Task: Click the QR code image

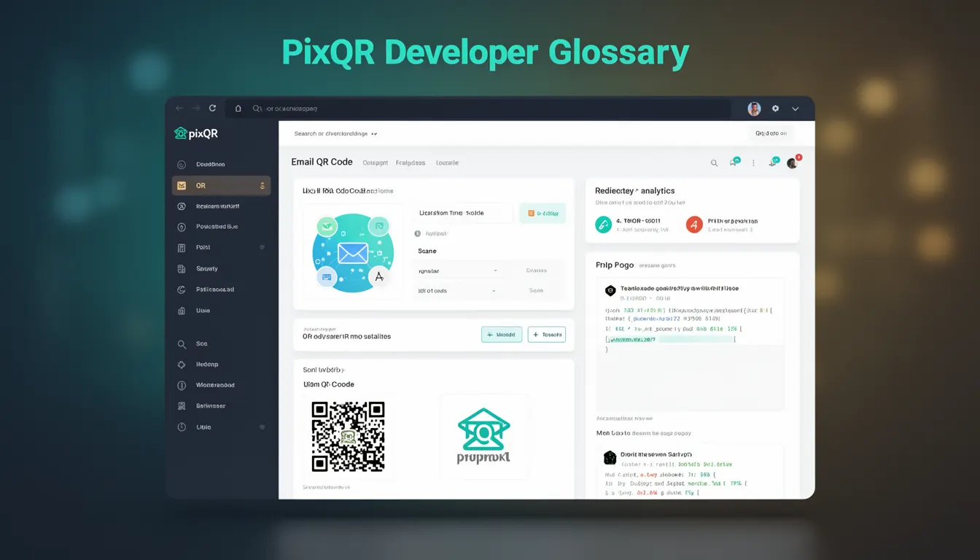Action: pos(348,436)
